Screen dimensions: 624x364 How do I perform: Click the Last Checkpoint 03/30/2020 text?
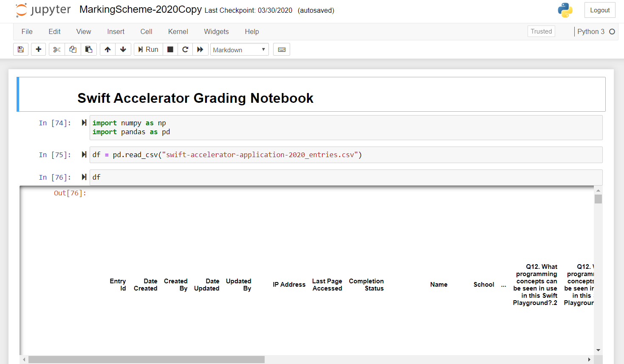pos(248,10)
